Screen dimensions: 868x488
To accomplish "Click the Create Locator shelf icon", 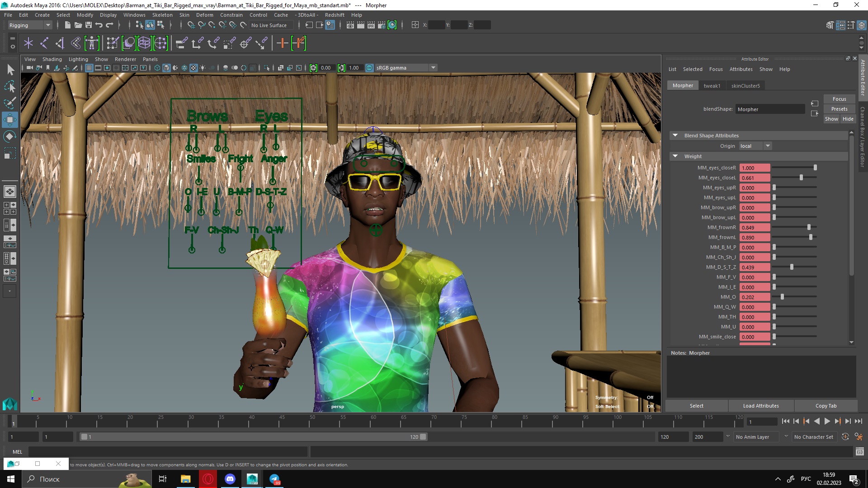I will coord(28,43).
